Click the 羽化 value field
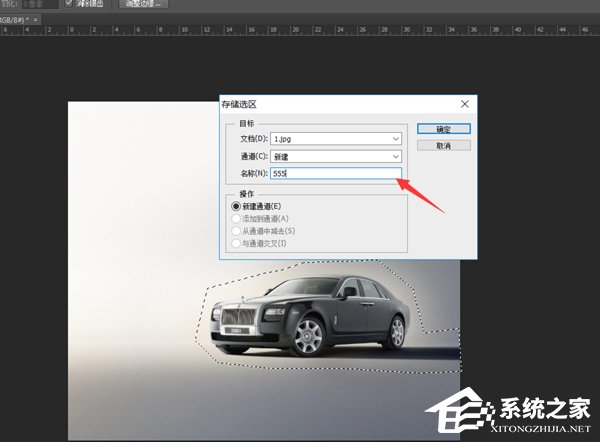Image resolution: width=600 pixels, height=442 pixels. tap(40, 4)
